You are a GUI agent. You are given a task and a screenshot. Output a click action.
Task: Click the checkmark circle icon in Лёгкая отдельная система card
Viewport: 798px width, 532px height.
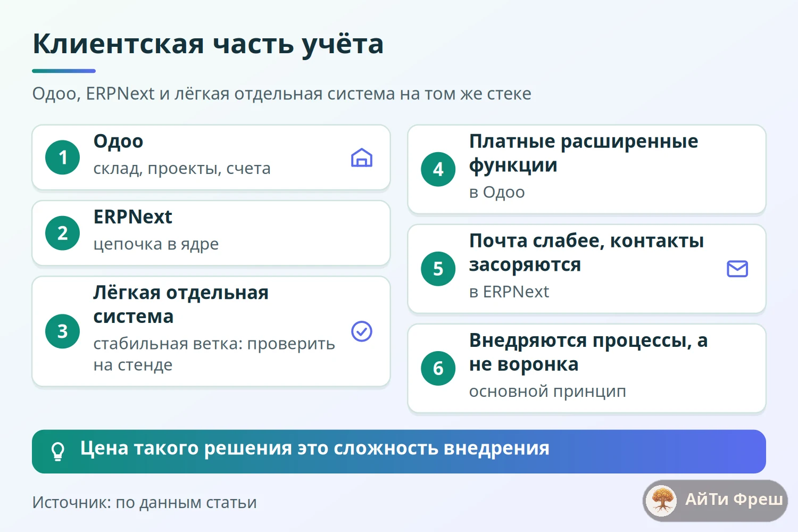(x=362, y=331)
